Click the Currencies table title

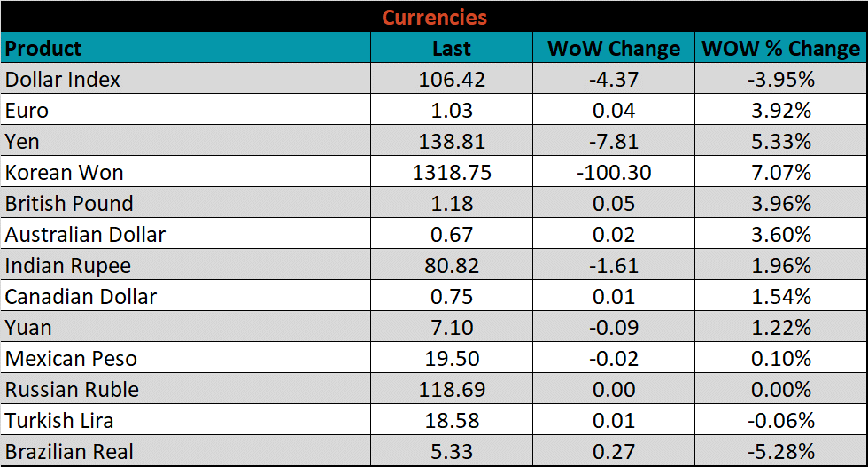[434, 17]
